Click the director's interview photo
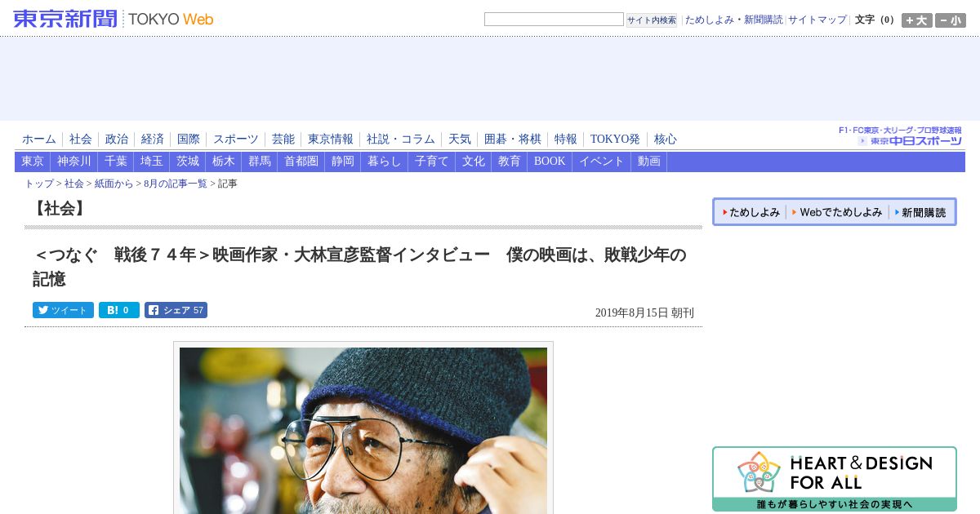 click(363, 430)
